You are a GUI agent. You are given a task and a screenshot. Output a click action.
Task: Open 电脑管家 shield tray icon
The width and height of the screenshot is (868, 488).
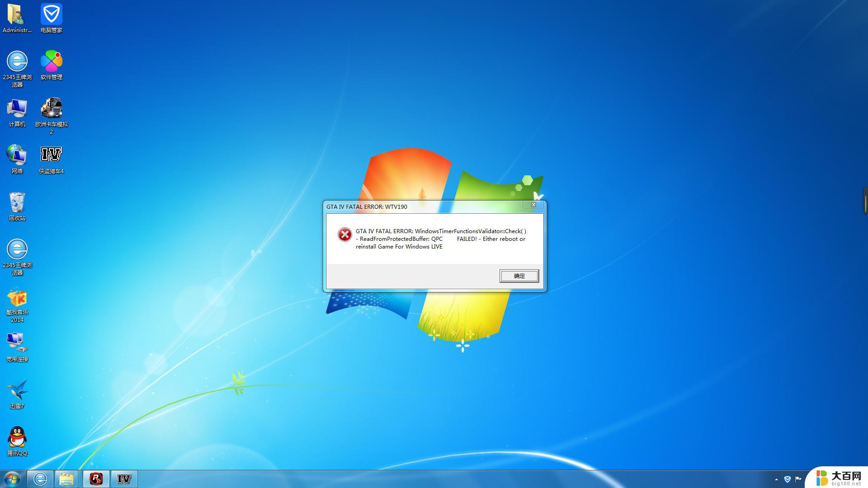click(x=787, y=479)
